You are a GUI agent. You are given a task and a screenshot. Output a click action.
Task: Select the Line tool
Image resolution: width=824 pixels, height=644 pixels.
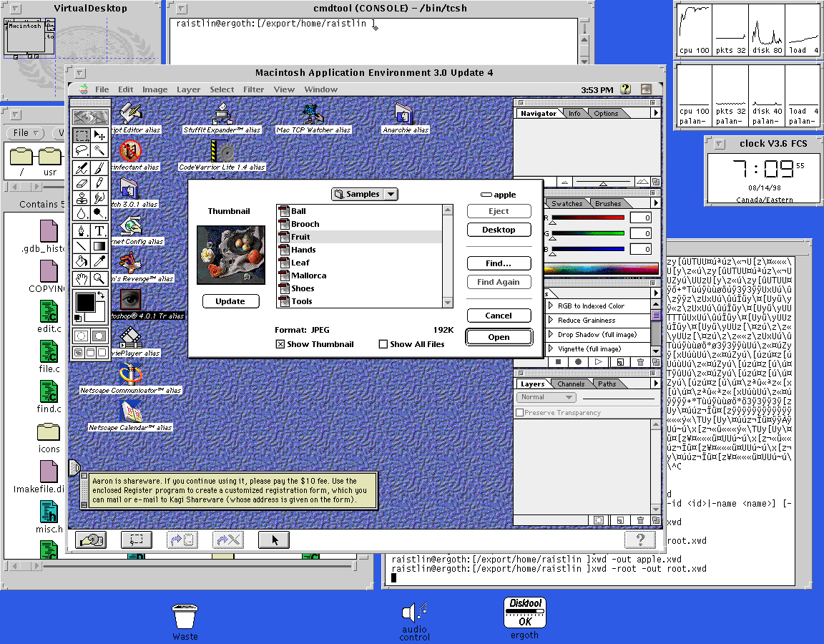82,245
